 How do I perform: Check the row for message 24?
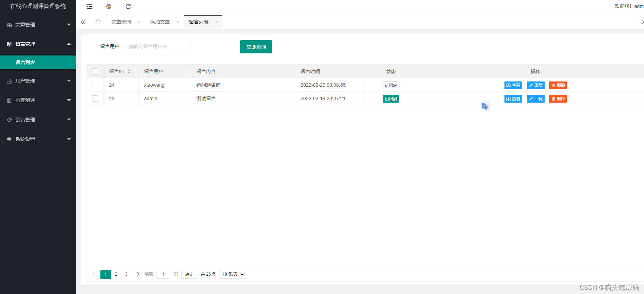pyautogui.click(x=95, y=85)
